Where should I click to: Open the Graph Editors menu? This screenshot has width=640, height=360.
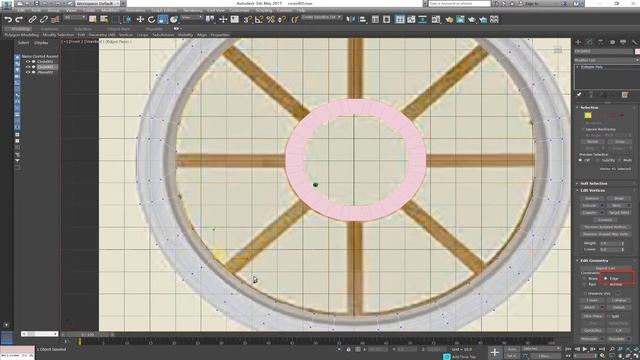click(164, 10)
